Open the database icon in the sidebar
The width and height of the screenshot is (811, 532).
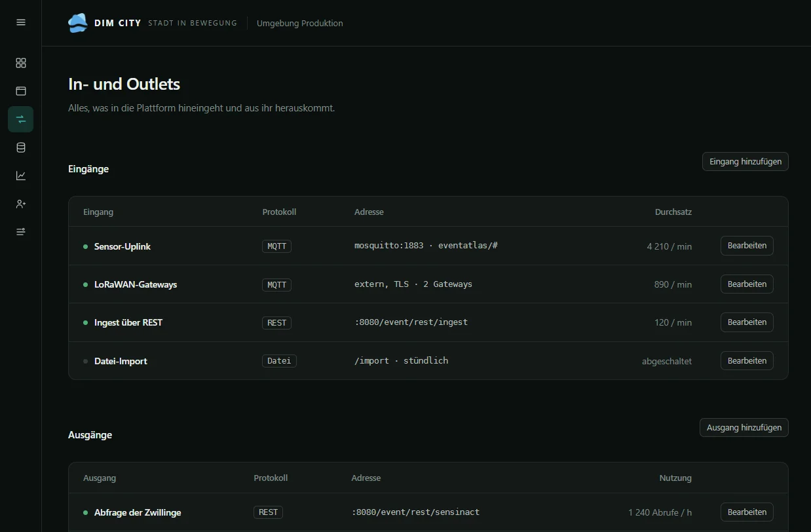click(x=21, y=147)
